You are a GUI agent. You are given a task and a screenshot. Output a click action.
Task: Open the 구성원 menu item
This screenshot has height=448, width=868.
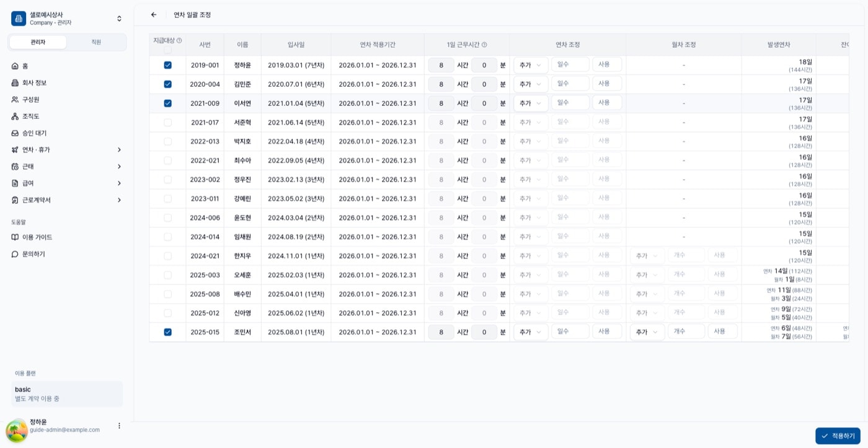tap(67, 99)
